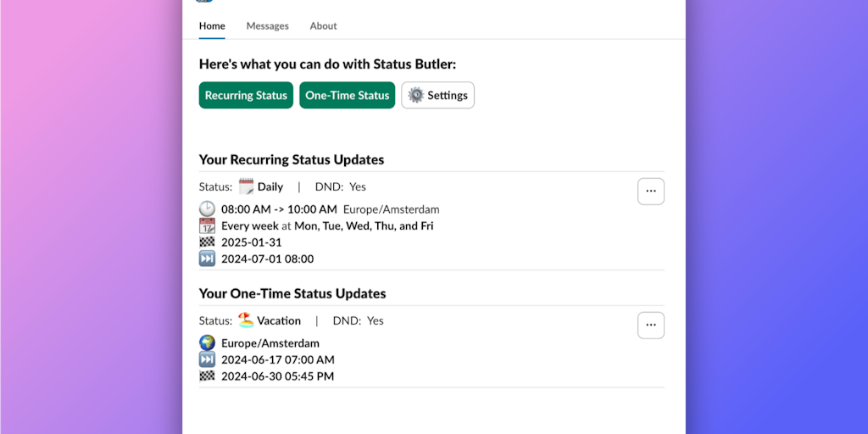Image resolution: width=868 pixels, height=434 pixels.
Task: Click the checkered flag beside 2024-06-30 05:45 PM
Action: 207,376
